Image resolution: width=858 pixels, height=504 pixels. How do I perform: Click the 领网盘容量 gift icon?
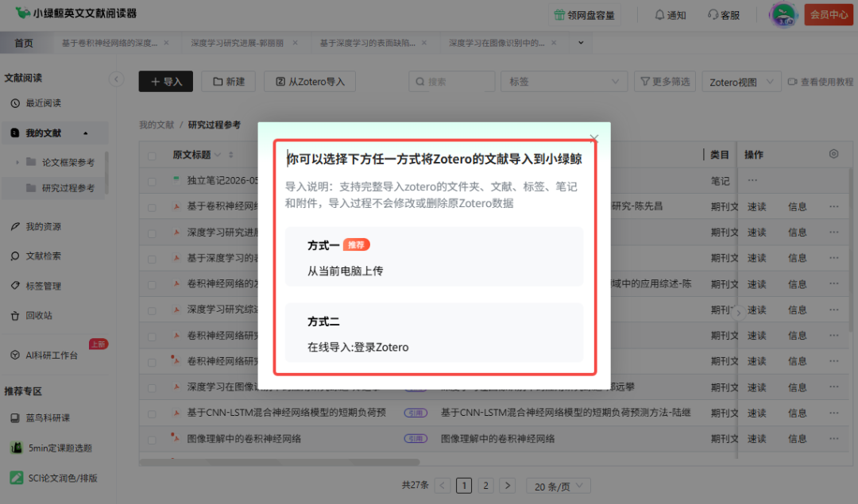[x=559, y=15]
